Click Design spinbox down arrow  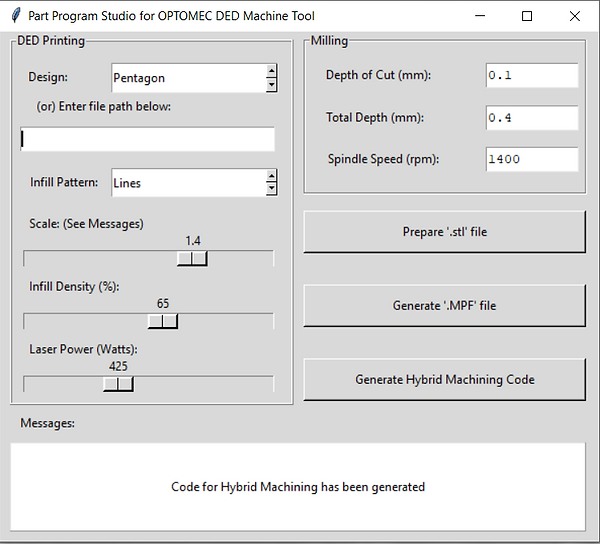(271, 85)
